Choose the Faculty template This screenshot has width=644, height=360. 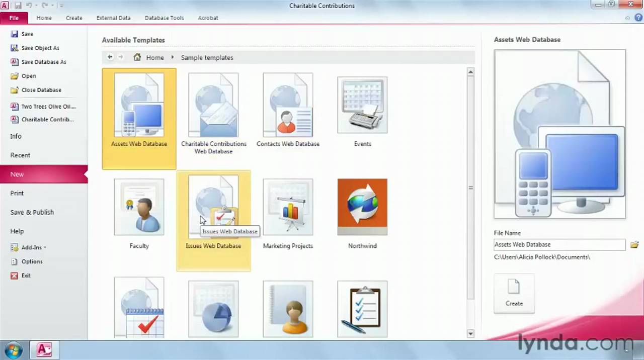139,206
